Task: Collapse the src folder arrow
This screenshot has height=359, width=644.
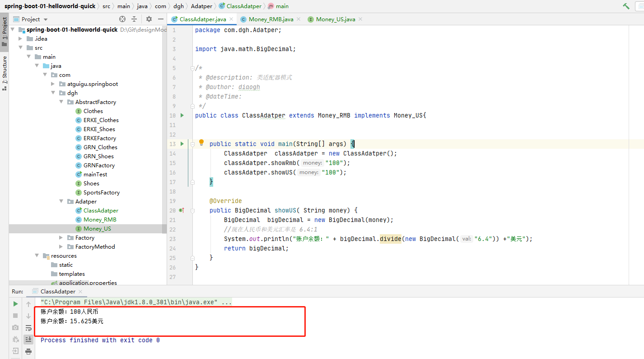Action: tap(20, 48)
